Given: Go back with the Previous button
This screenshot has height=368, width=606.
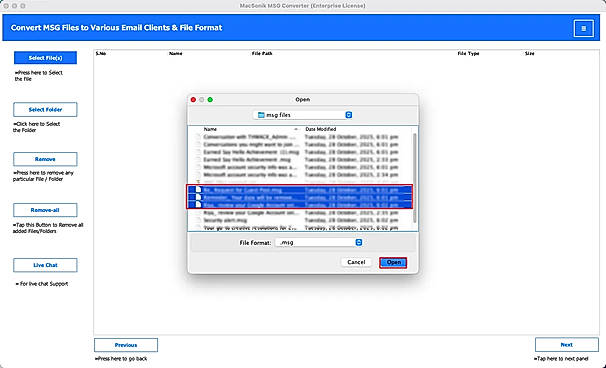Looking at the screenshot, I should click(126, 345).
